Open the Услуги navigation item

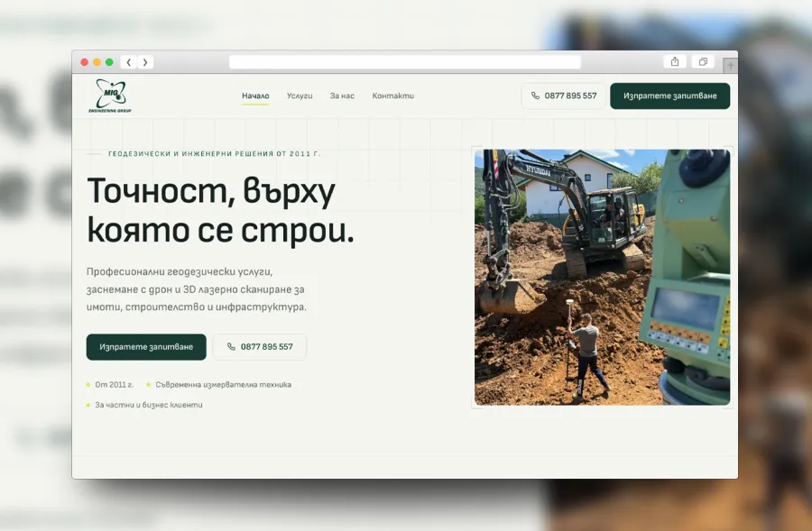[300, 96]
